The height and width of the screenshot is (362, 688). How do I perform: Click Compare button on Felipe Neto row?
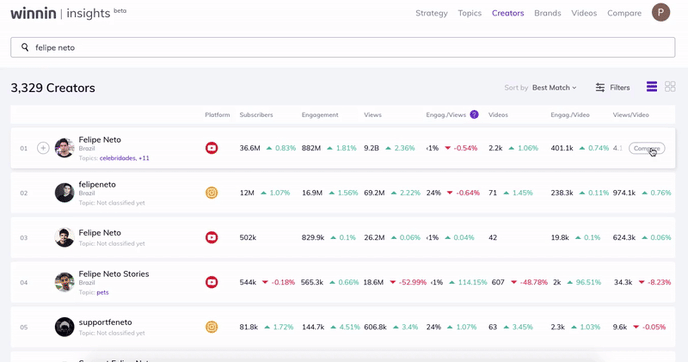pos(646,148)
